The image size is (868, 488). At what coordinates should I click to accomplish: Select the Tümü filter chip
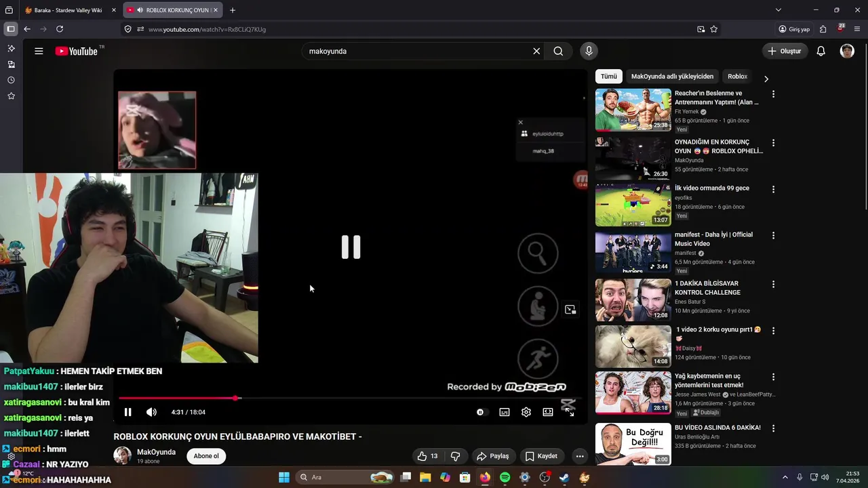click(609, 77)
